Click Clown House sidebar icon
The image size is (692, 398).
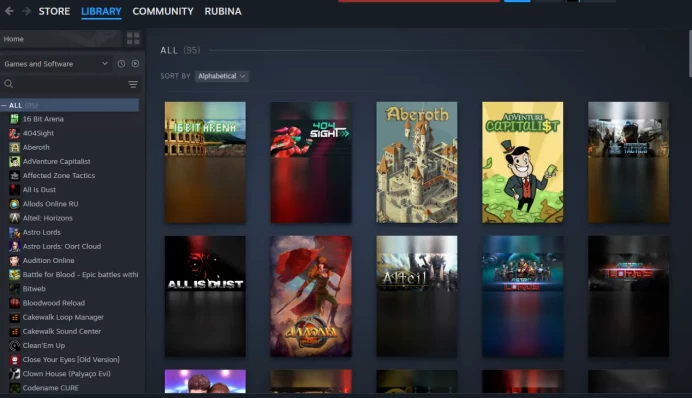pyautogui.click(x=15, y=373)
